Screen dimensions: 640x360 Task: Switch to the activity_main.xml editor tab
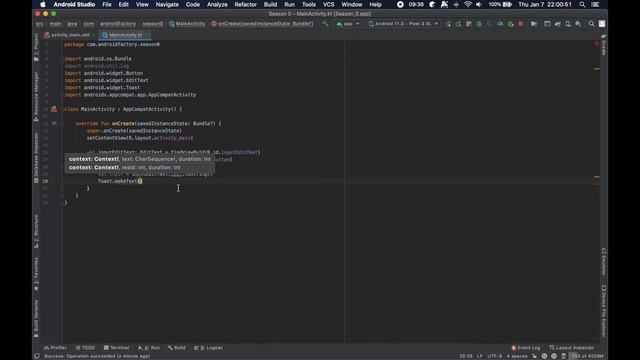click(x=70, y=35)
